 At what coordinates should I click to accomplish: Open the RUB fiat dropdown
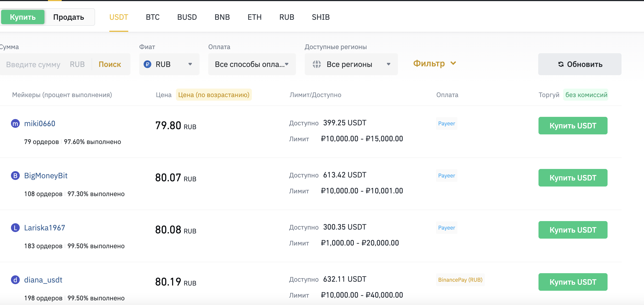click(x=169, y=64)
